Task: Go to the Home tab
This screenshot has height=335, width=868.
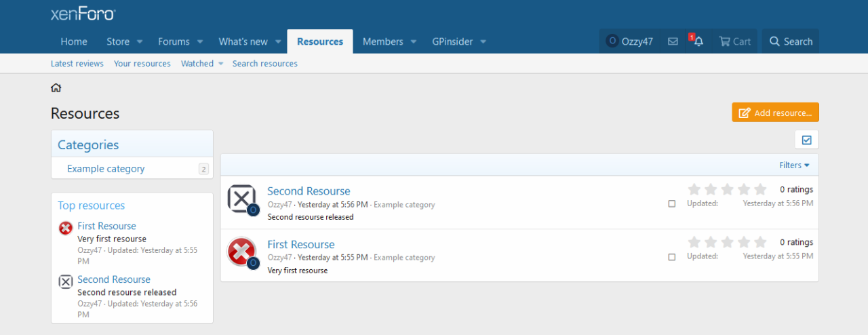Action: tap(73, 41)
